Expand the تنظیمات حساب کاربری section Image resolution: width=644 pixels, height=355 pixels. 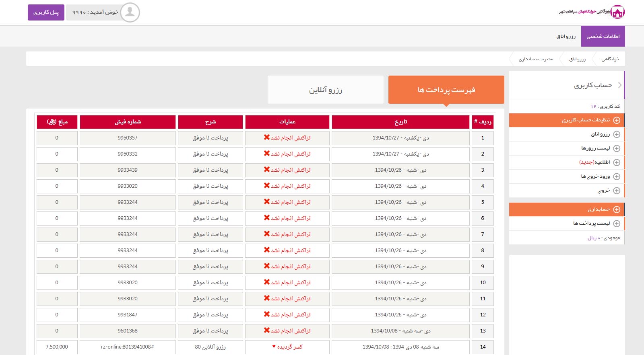pyautogui.click(x=617, y=120)
